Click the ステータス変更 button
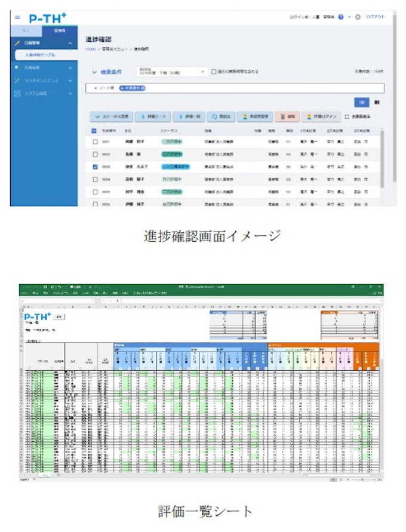406x532 pixels. click(x=110, y=117)
